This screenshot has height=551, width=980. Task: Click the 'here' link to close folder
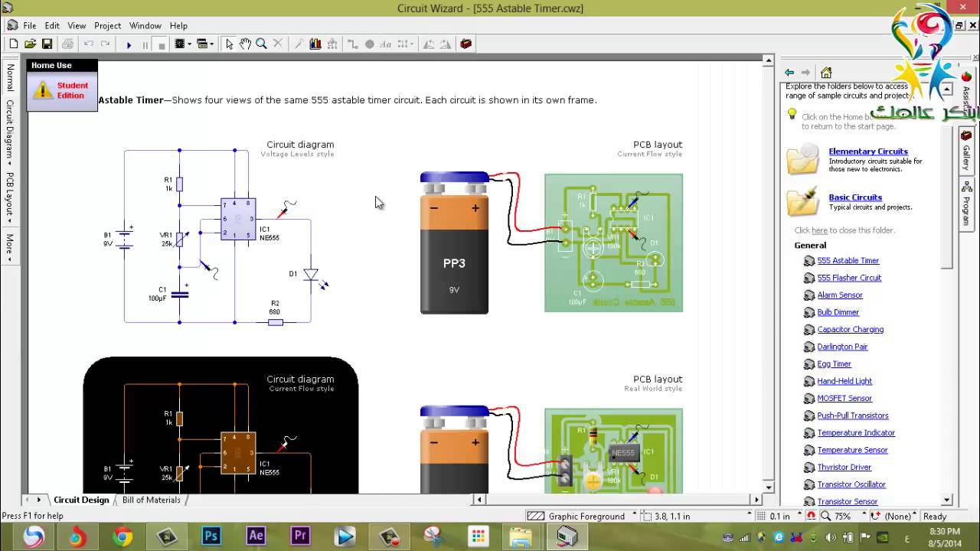[819, 230]
